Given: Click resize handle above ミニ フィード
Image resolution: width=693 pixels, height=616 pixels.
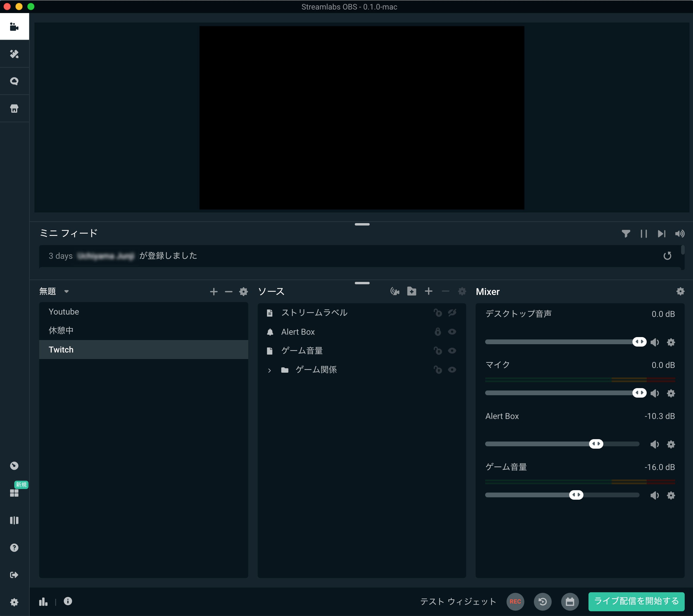Looking at the screenshot, I should pyautogui.click(x=362, y=224).
